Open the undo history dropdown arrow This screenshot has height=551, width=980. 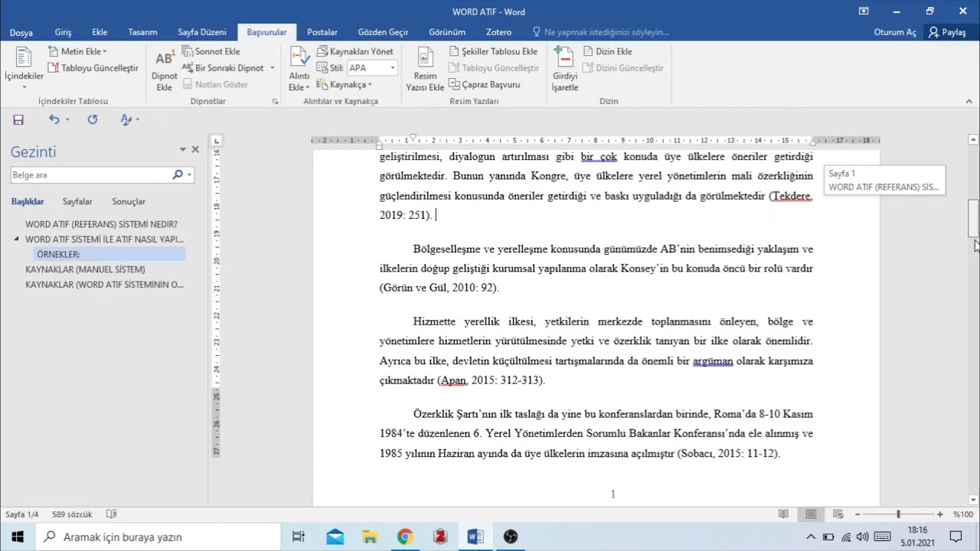pos(67,119)
